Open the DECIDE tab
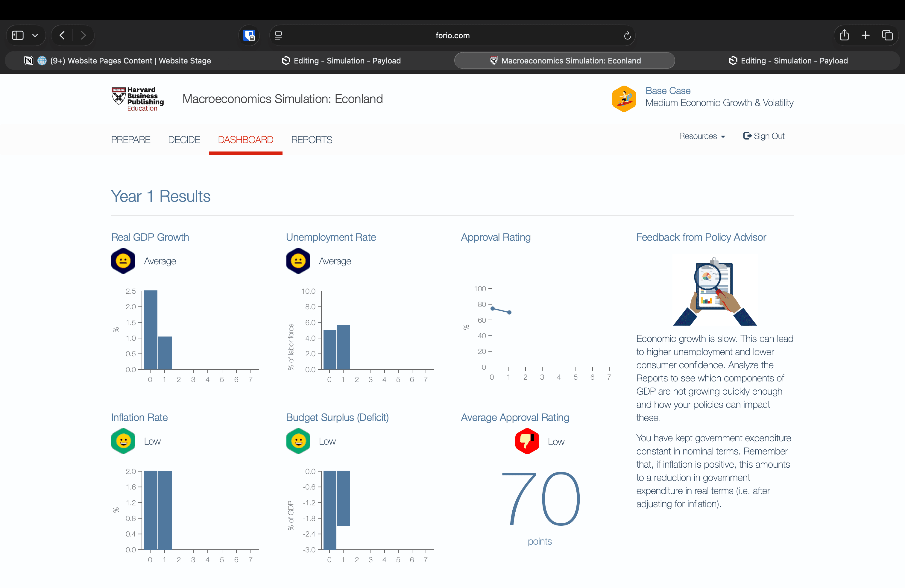Screen dimensions: 905x588 pyautogui.click(x=184, y=140)
